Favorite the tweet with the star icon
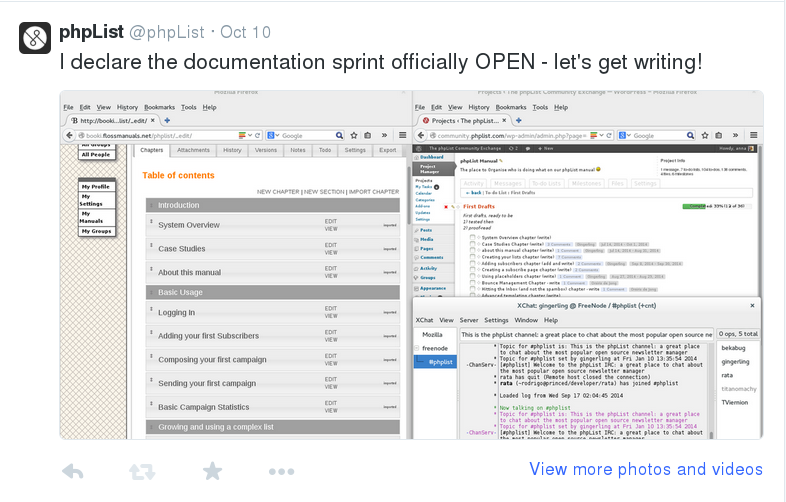This screenshot has height=502, width=786. pyautogui.click(x=213, y=471)
